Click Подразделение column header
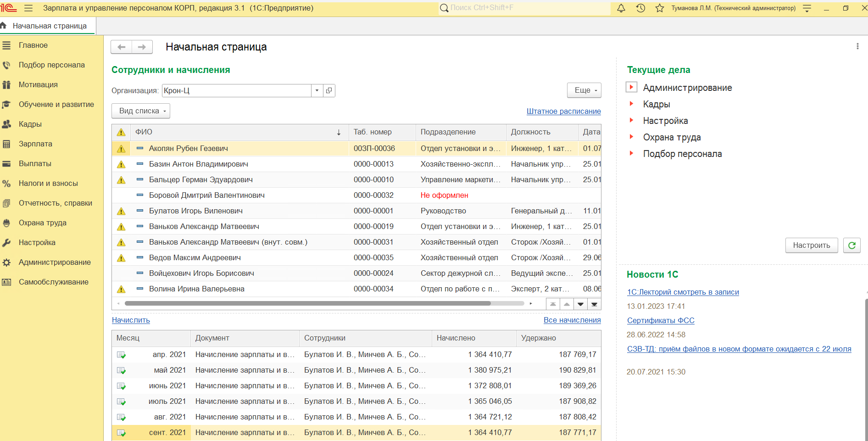Screen dimensions: 868x441 461,132
